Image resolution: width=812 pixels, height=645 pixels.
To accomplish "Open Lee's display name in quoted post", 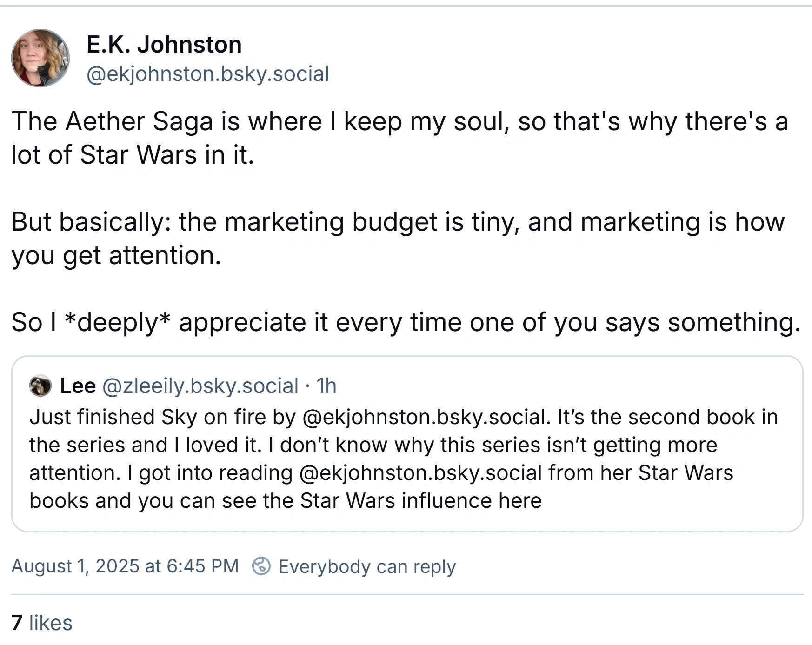I will (78, 386).
